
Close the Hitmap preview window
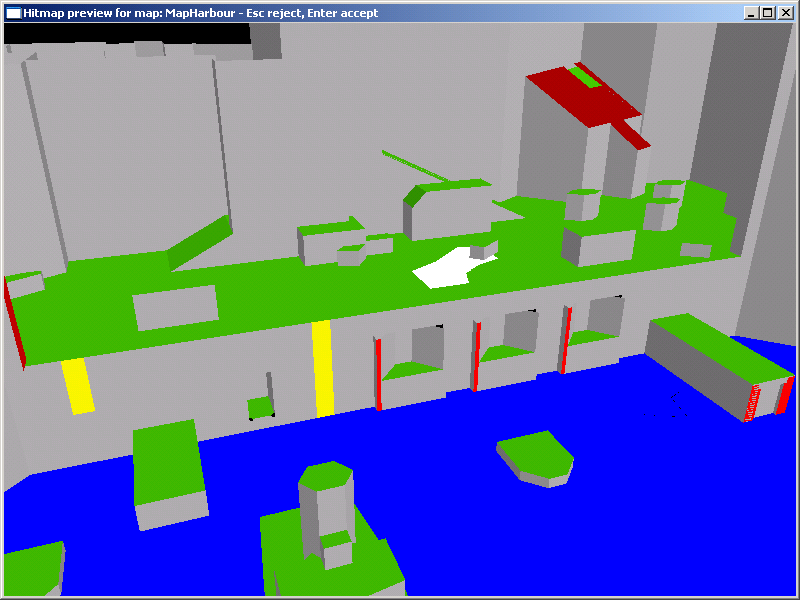click(786, 13)
